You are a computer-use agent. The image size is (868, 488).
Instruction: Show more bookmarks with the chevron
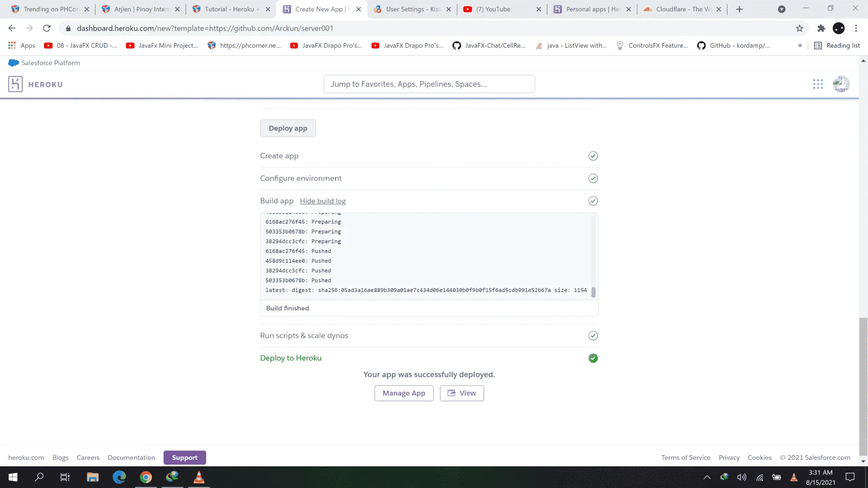800,46
